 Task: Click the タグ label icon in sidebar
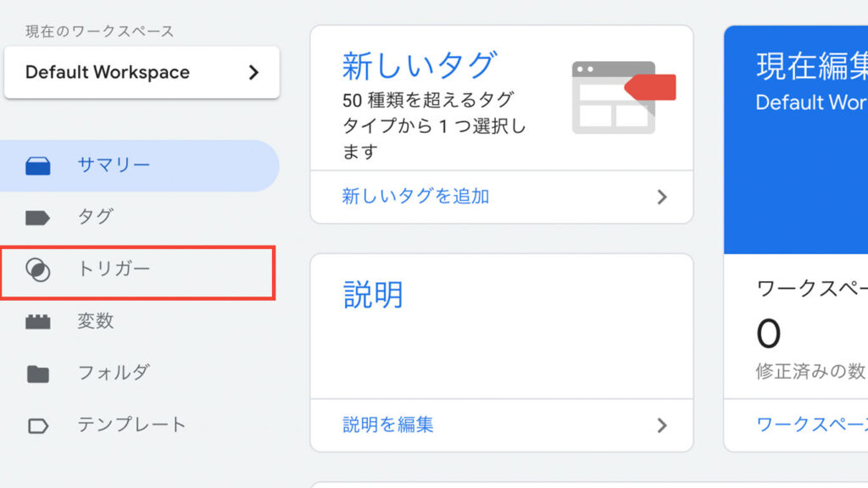click(38, 218)
